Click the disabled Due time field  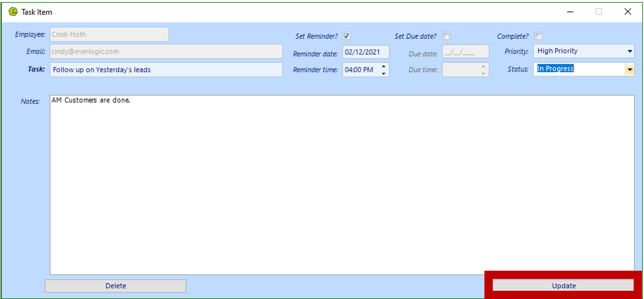pos(465,69)
